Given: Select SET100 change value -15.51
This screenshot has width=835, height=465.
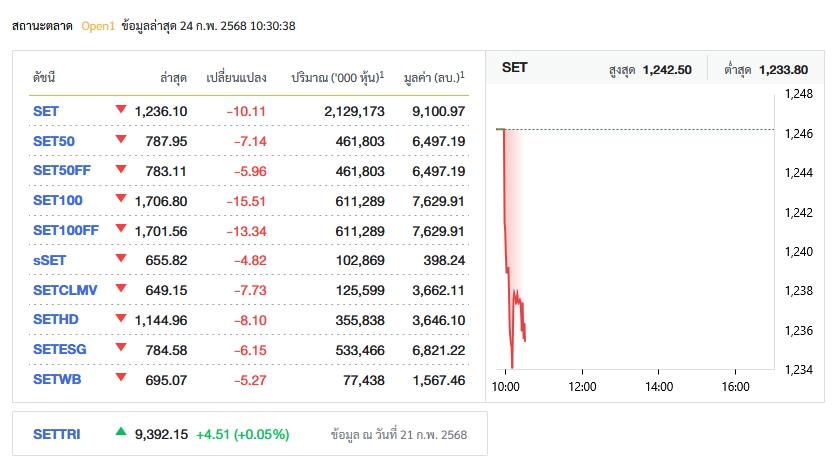Looking at the screenshot, I should [x=246, y=201].
